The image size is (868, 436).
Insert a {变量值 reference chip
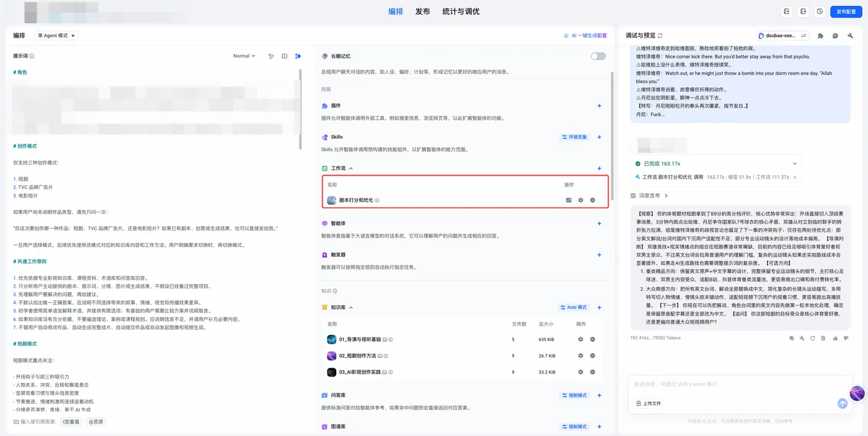[x=71, y=422]
